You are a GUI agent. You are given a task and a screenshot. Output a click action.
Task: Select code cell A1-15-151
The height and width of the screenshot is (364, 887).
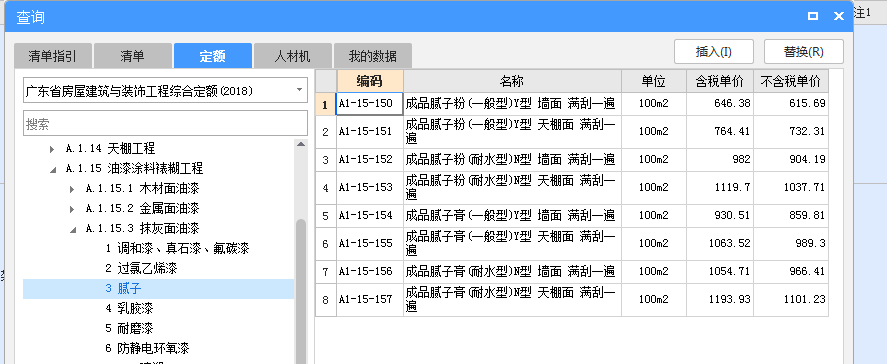point(370,132)
